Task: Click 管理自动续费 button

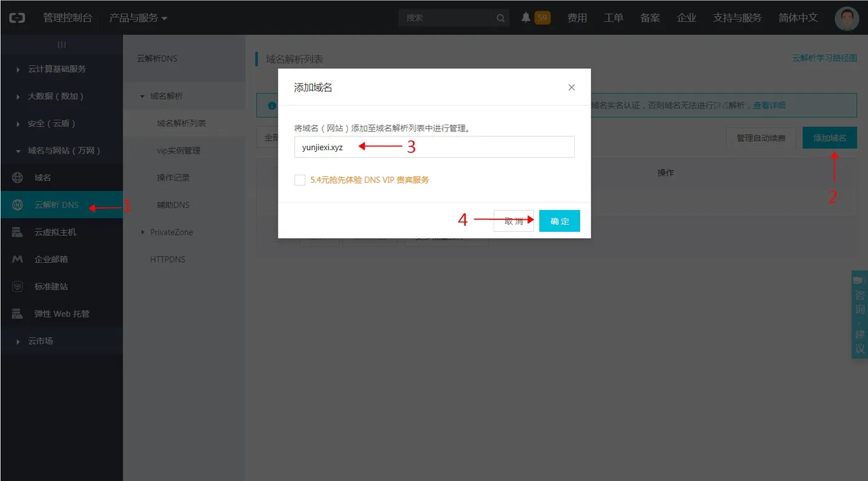Action: [x=761, y=138]
